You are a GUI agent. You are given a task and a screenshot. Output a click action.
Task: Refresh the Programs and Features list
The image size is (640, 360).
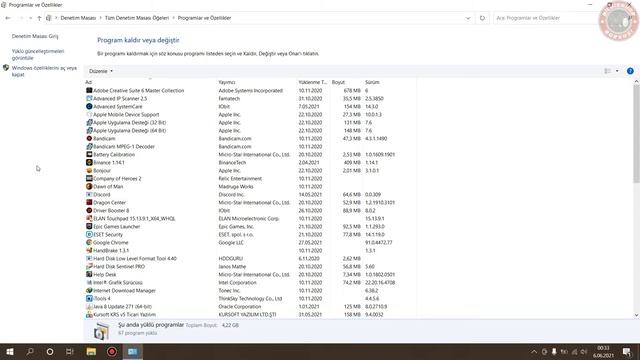click(482, 18)
